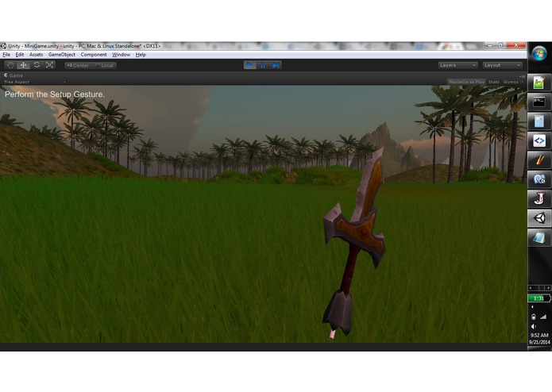Viewport: 552px width, 392px height.
Task: Open the Component menu
Action: 94,55
